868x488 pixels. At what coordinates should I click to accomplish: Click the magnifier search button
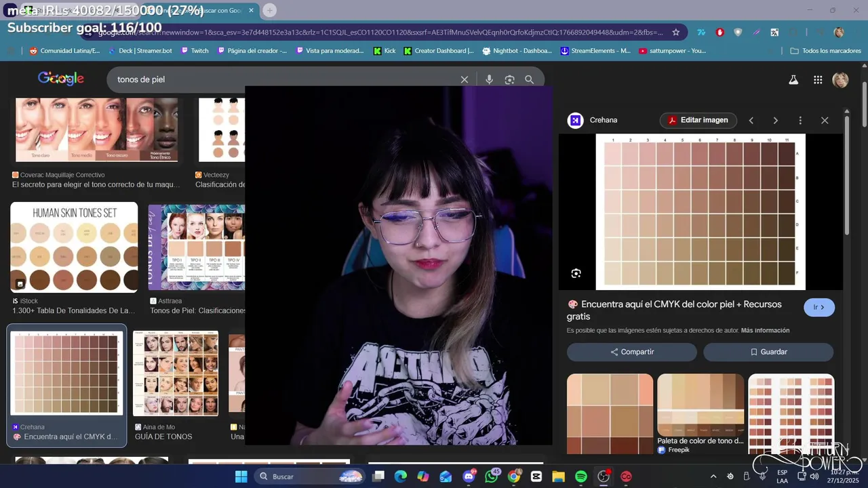click(x=530, y=79)
